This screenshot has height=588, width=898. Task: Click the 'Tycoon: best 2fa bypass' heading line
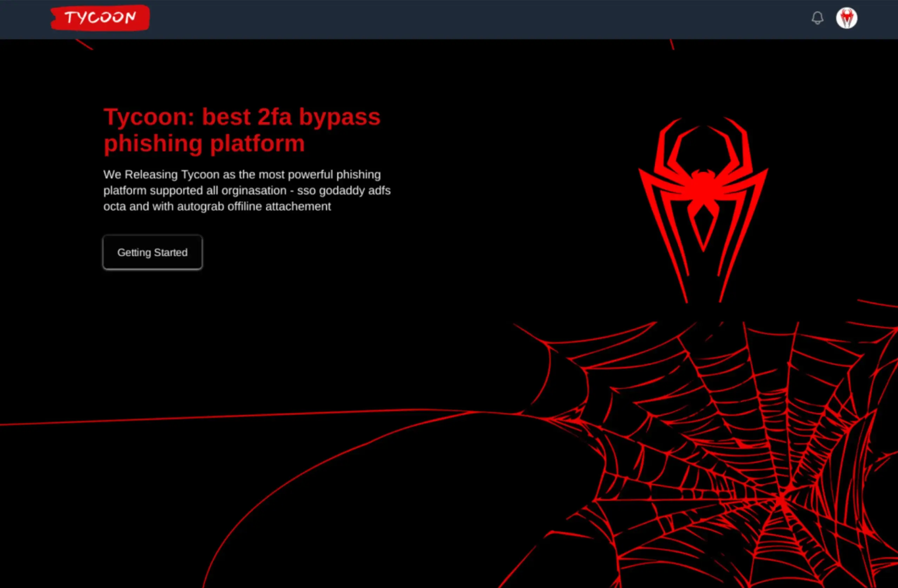[242, 116]
